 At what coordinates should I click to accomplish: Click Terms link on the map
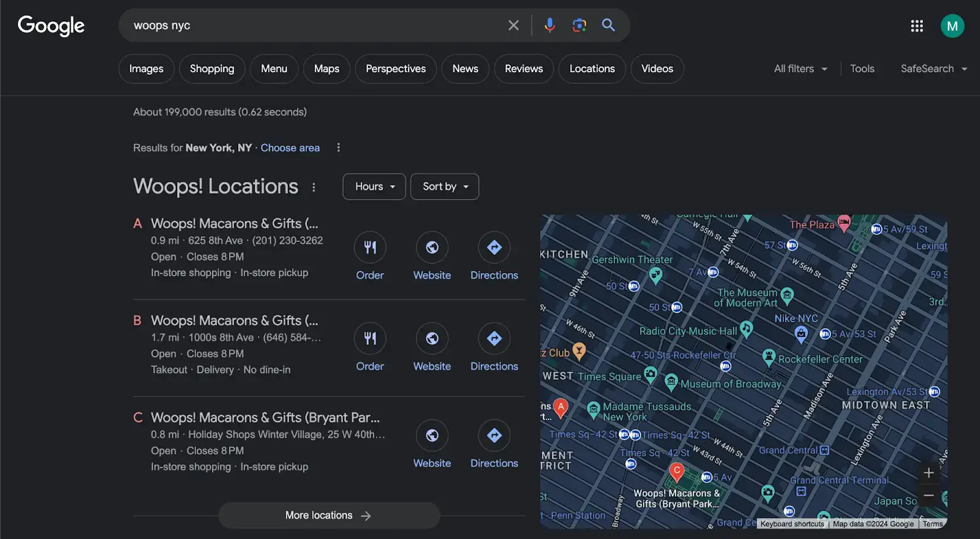pyautogui.click(x=932, y=524)
